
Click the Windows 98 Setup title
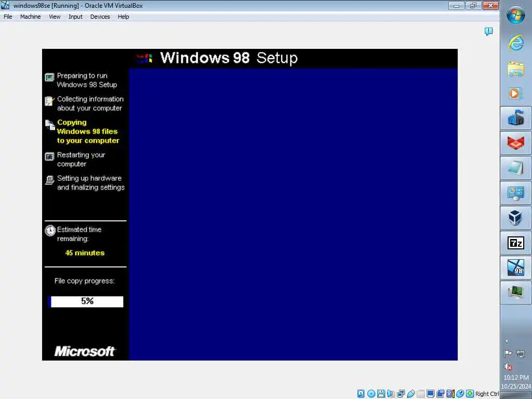(x=229, y=58)
